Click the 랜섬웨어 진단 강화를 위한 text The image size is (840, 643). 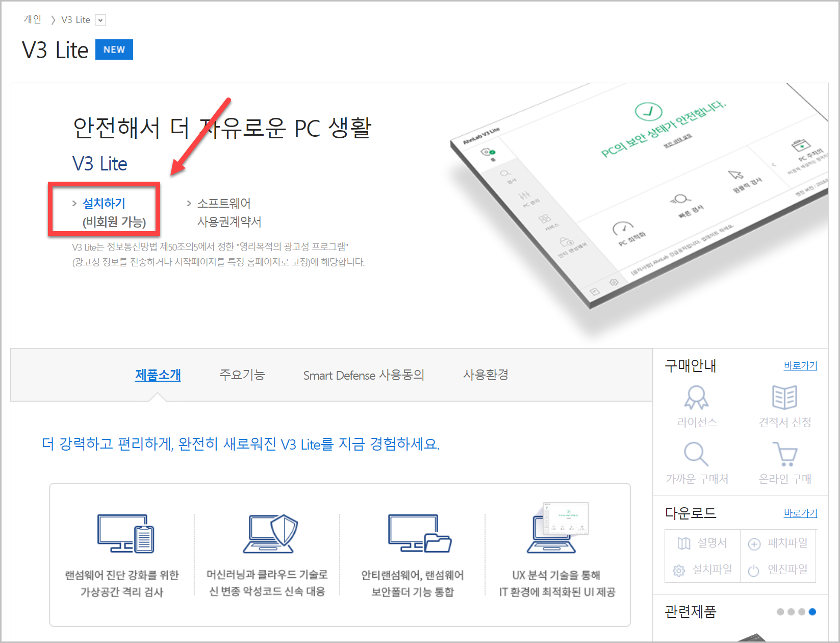[x=122, y=575]
